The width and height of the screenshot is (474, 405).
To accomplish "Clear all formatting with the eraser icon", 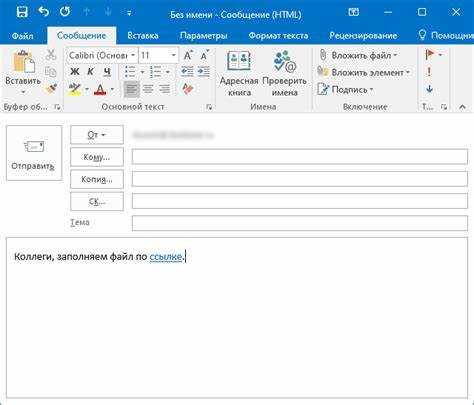I will coord(188,89).
